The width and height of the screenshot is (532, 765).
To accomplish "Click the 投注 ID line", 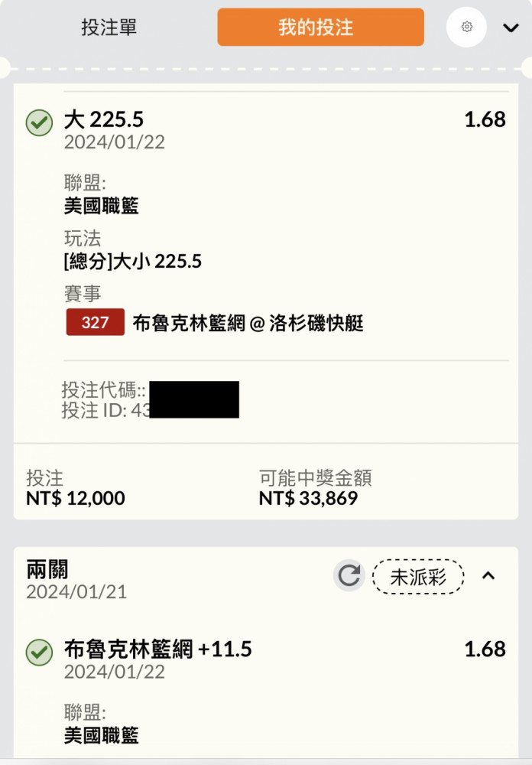I will [x=150, y=410].
